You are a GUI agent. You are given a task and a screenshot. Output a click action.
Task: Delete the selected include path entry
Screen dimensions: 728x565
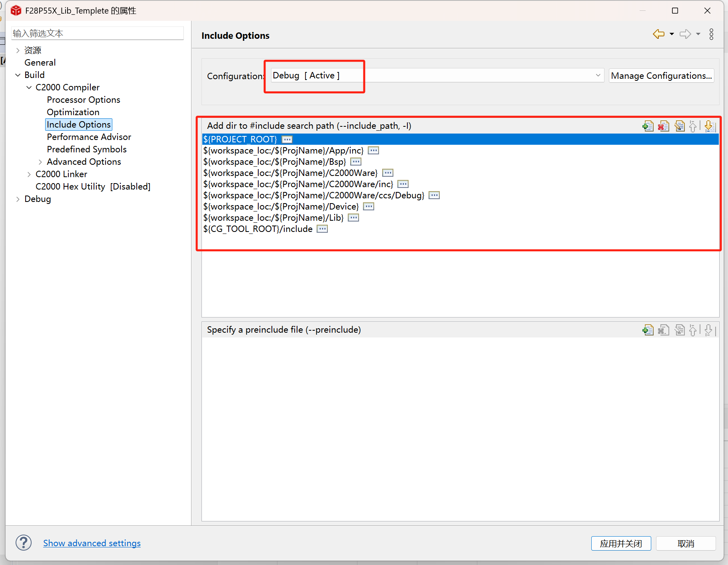click(x=664, y=126)
